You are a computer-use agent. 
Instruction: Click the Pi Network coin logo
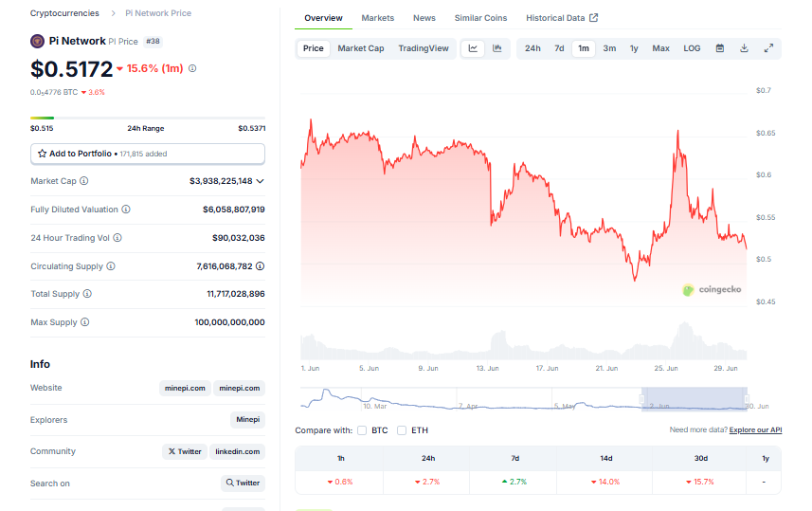(37, 41)
